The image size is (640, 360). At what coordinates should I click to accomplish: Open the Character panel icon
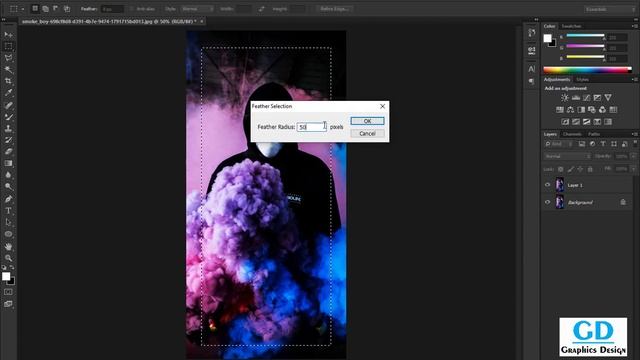(x=531, y=69)
